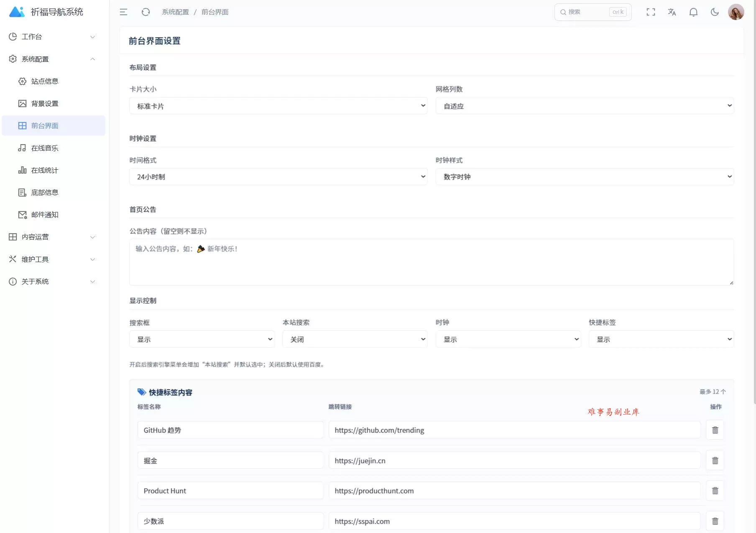Open the 时钟 display dropdown
The width and height of the screenshot is (756, 533).
[x=508, y=339]
